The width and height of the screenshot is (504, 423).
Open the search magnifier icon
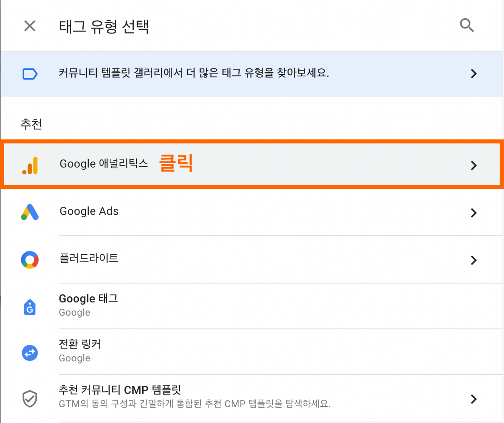coord(467,25)
